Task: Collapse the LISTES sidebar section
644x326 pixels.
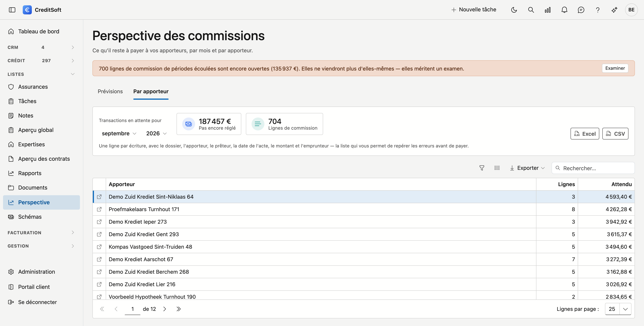Action: tap(41, 74)
